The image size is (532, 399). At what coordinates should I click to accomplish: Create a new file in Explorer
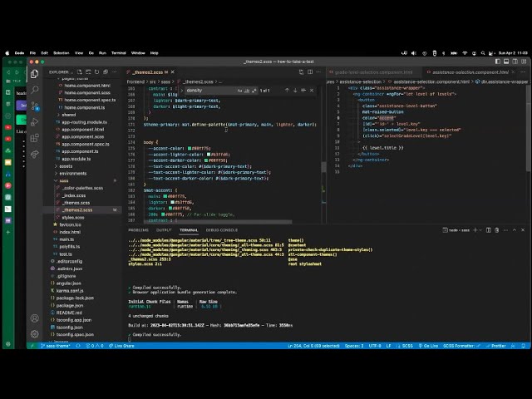(x=80, y=72)
